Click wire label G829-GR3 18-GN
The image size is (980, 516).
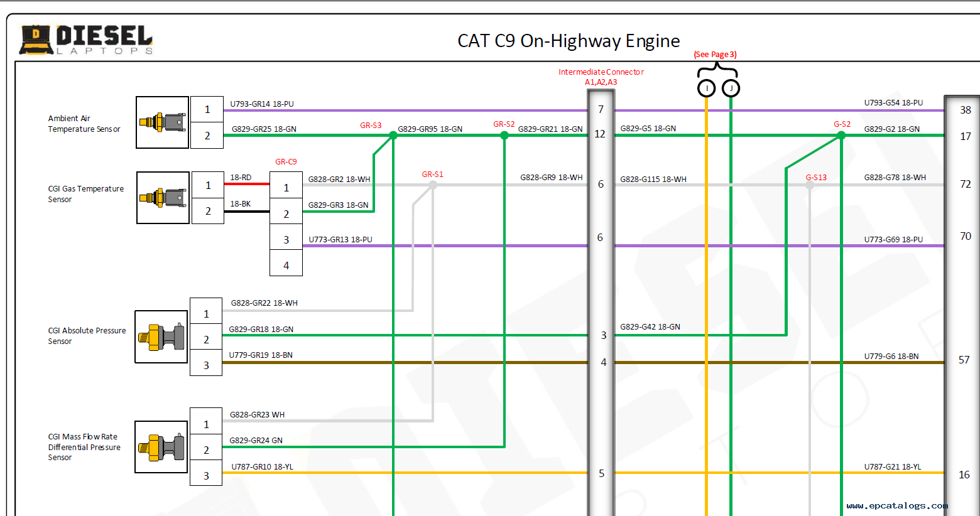338,205
